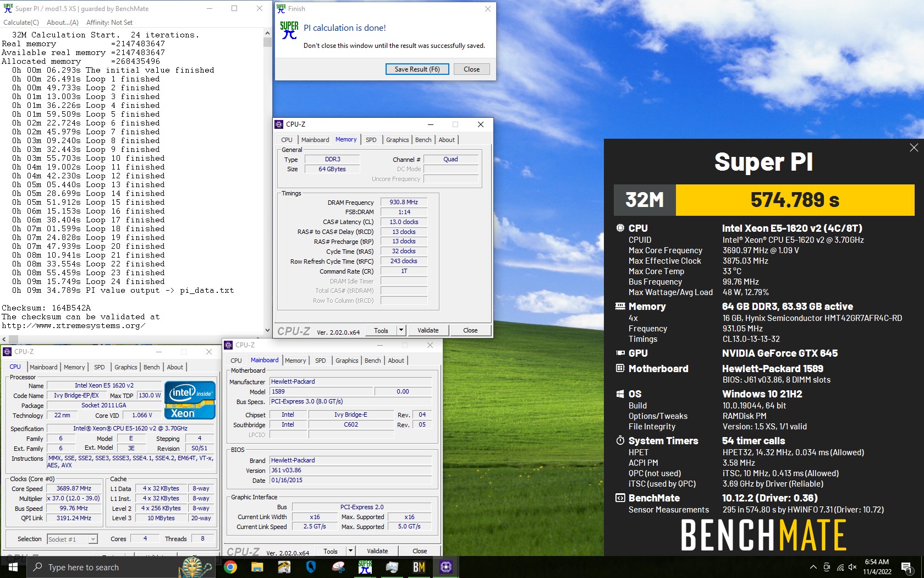This screenshot has height=578, width=924.
Task: Close the PI calculation finished dialog
Action: [471, 69]
